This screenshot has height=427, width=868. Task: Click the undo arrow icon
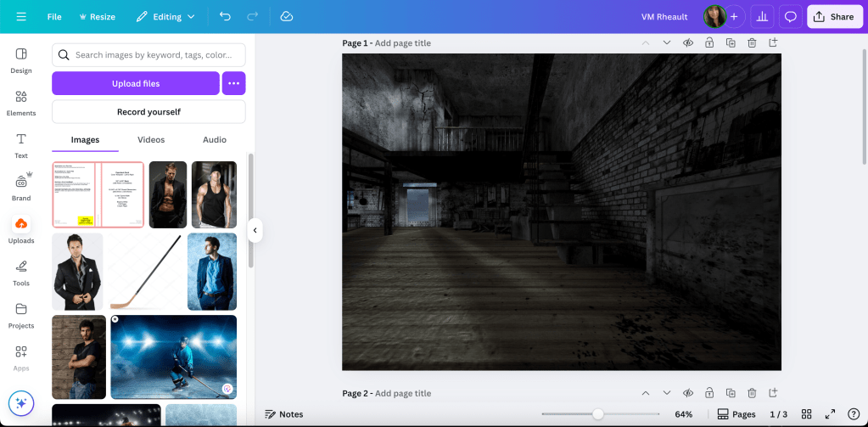point(225,16)
